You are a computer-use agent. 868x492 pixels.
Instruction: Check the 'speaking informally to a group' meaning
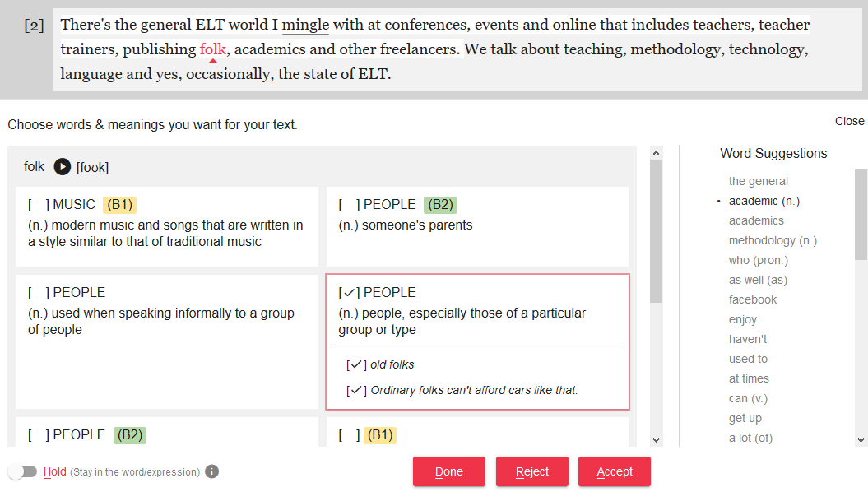point(39,293)
